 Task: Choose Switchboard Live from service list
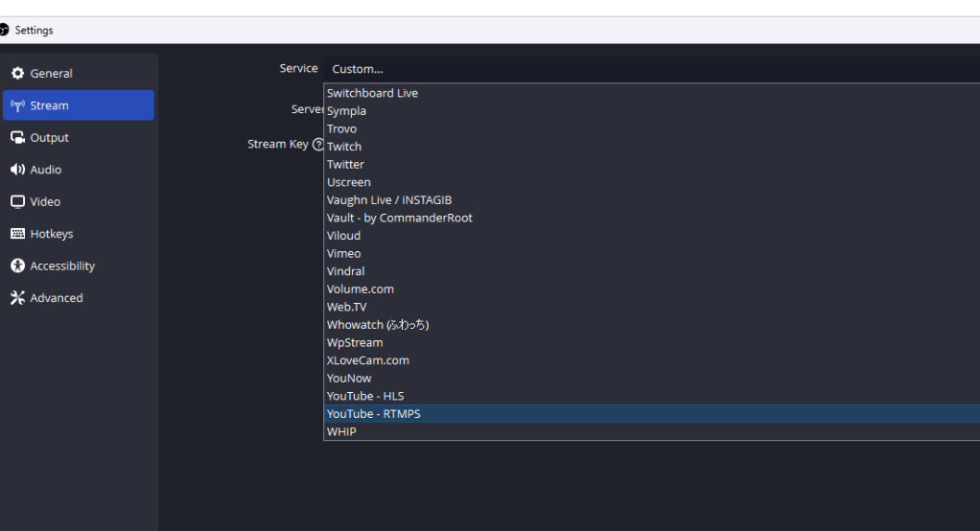[x=652, y=93]
